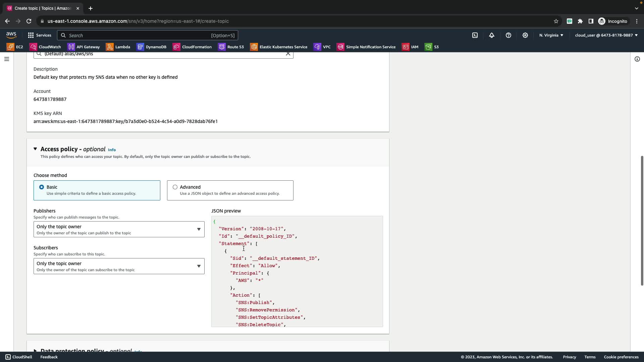Open the AWS support help icon
This screenshot has width=644, height=362.
coord(508,35)
